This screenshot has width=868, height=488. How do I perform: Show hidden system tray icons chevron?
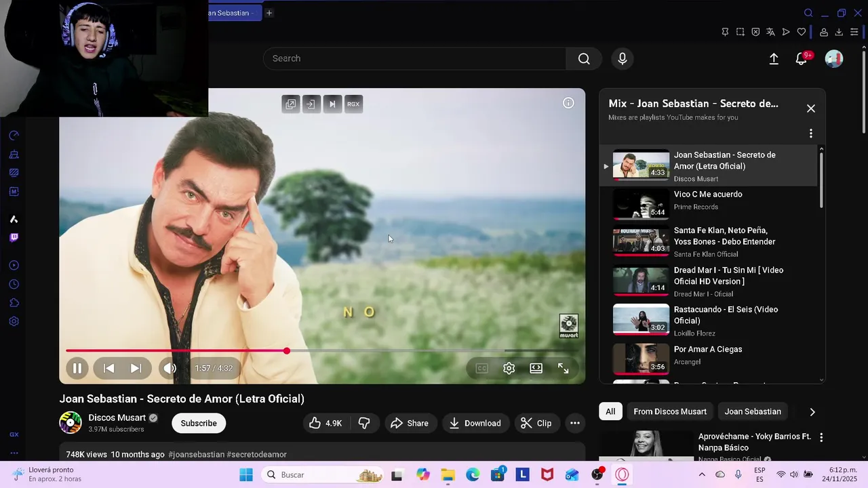coord(703,474)
